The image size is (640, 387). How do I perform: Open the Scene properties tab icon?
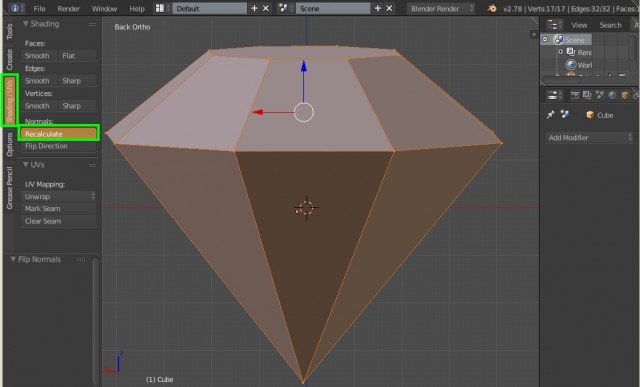click(x=600, y=96)
